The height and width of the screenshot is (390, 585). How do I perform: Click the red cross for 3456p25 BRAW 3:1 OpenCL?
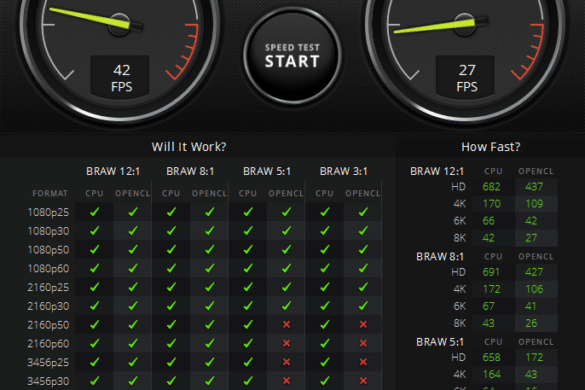[363, 362]
